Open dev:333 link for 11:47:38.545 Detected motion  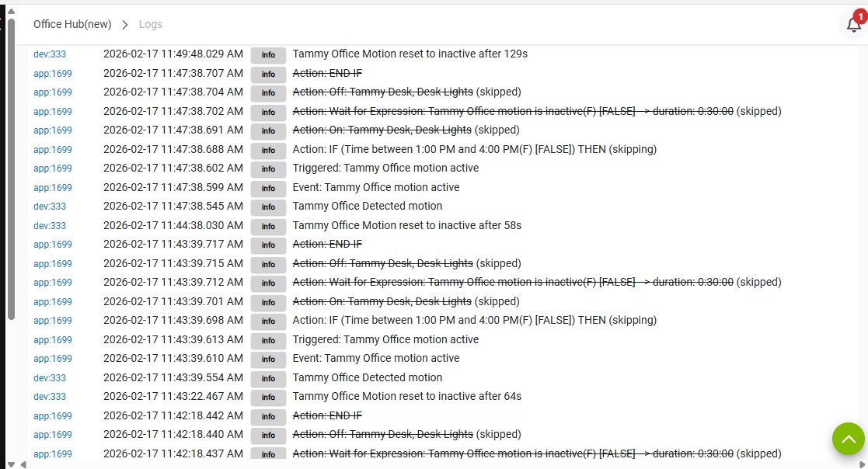[50, 207]
